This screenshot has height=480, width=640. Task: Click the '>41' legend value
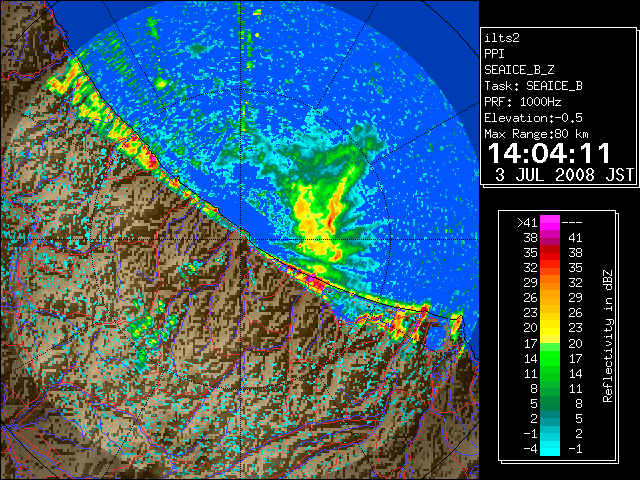point(527,222)
